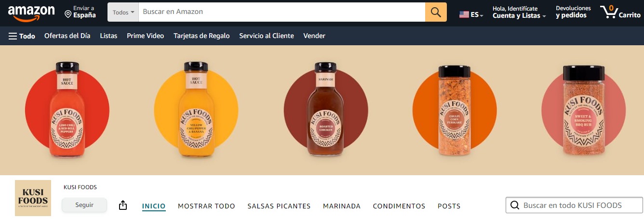Expand the Todos search category dropdown
The height and width of the screenshot is (219, 644).
[123, 12]
